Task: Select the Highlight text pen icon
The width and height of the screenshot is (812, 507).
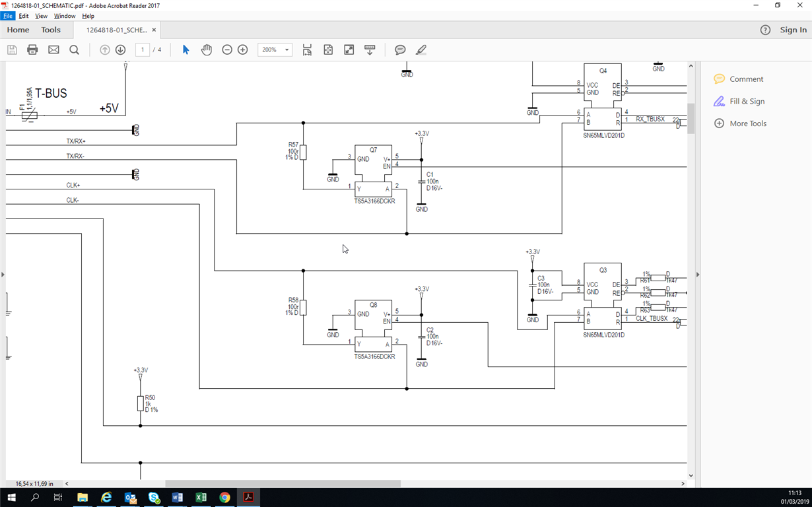Action: point(421,50)
